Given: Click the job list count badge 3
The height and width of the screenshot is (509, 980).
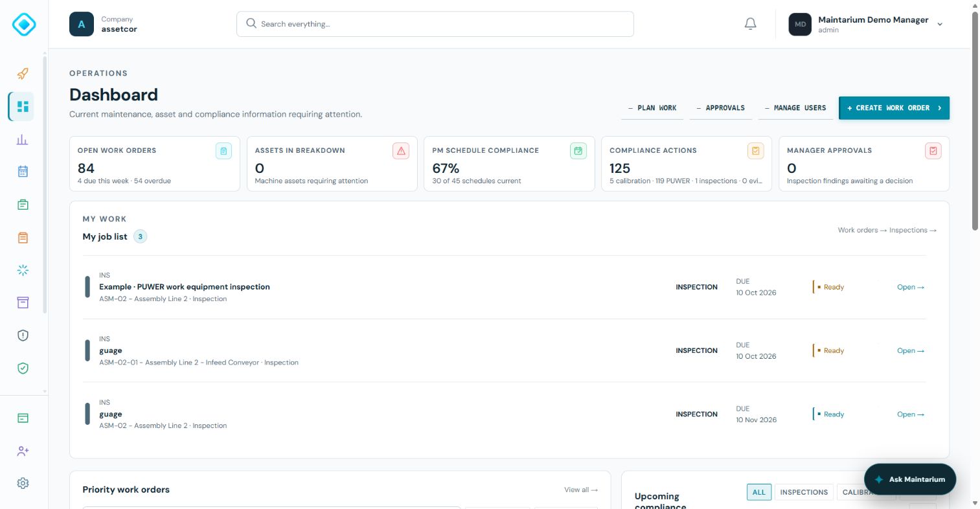Looking at the screenshot, I should tap(140, 236).
